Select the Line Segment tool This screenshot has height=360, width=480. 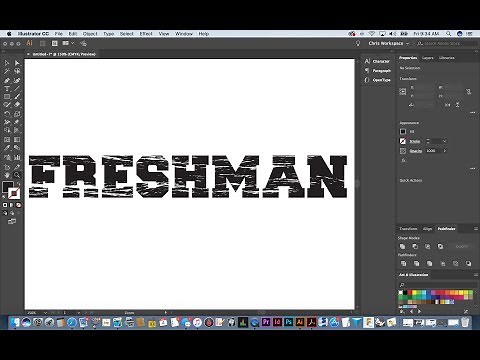(17, 89)
